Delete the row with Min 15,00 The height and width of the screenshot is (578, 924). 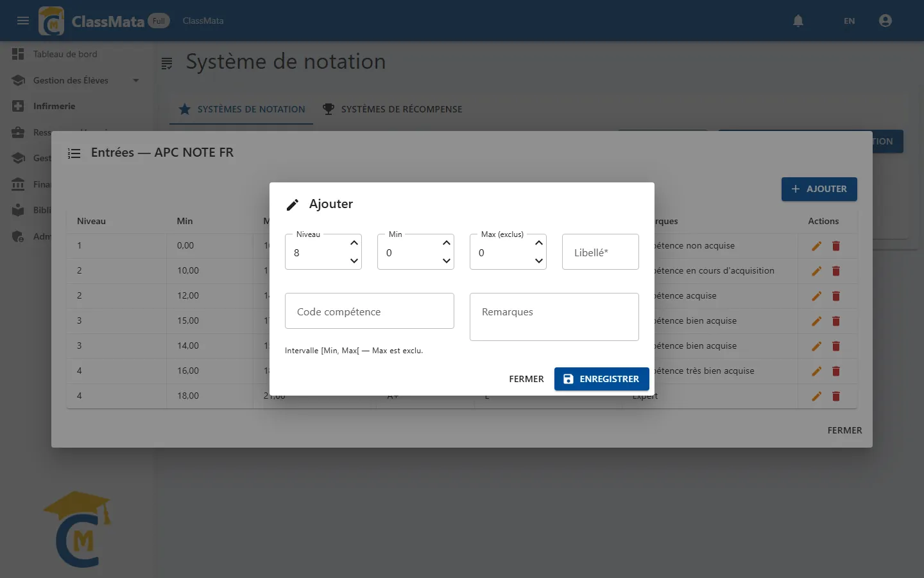click(x=835, y=321)
